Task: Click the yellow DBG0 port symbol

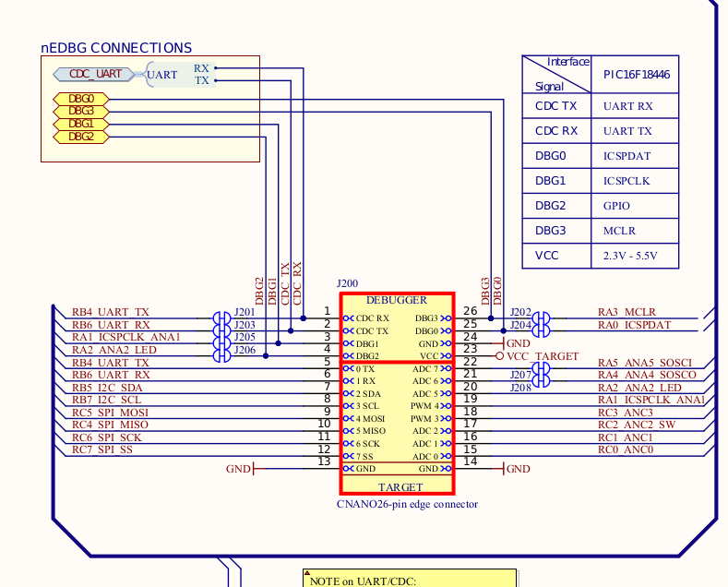Action: tap(81, 99)
